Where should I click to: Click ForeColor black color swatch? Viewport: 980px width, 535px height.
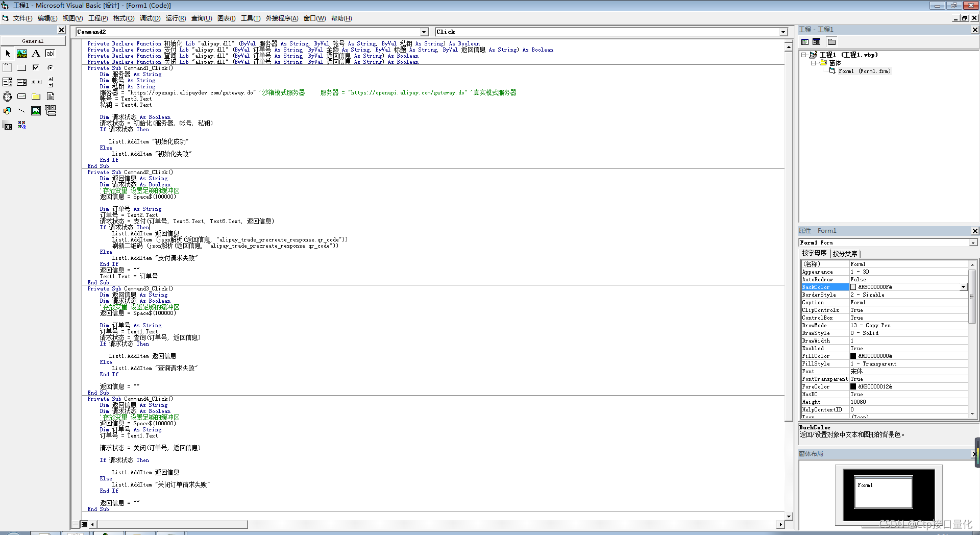853,386
